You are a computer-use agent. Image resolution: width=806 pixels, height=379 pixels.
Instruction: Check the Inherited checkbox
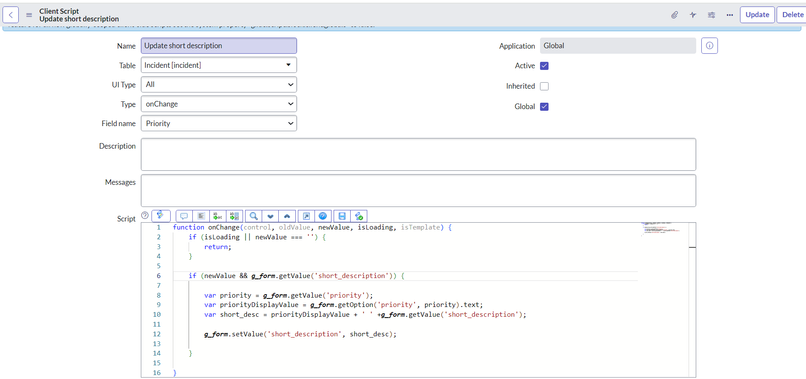point(544,86)
